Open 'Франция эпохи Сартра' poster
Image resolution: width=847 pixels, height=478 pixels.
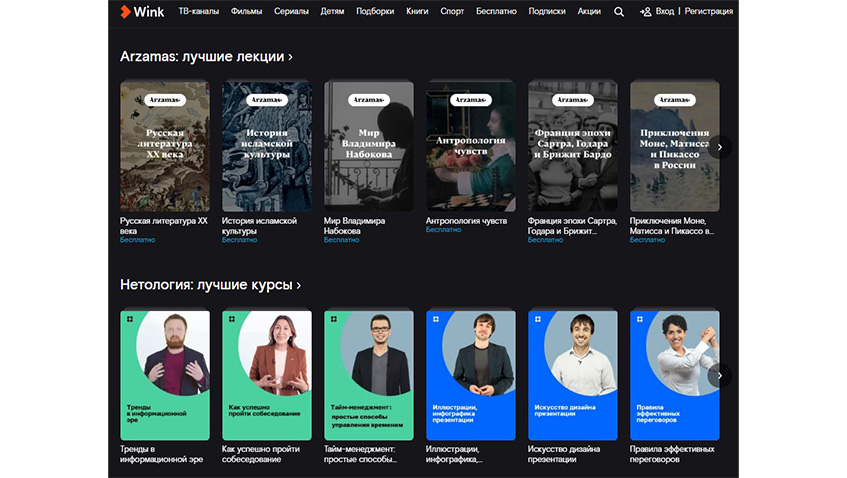[x=573, y=146]
